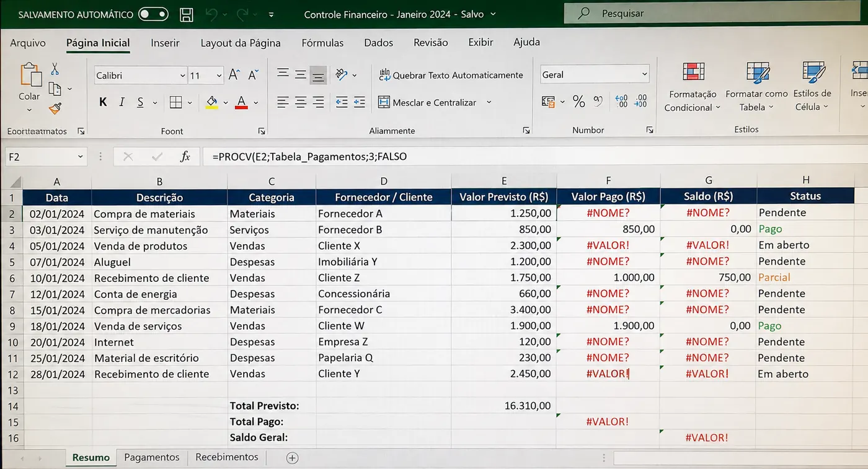Align text right in the cell
868x469 pixels.
pos(318,102)
